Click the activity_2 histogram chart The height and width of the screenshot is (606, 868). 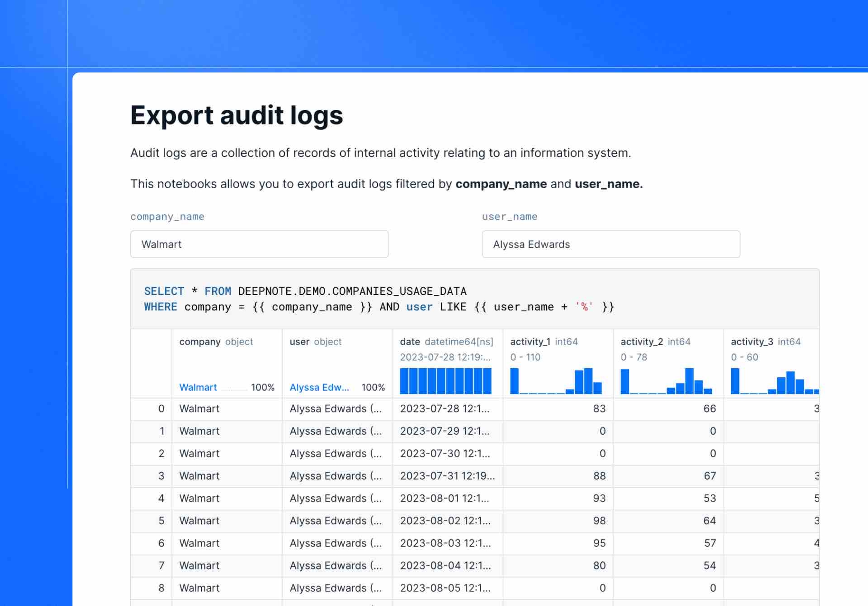pos(666,381)
